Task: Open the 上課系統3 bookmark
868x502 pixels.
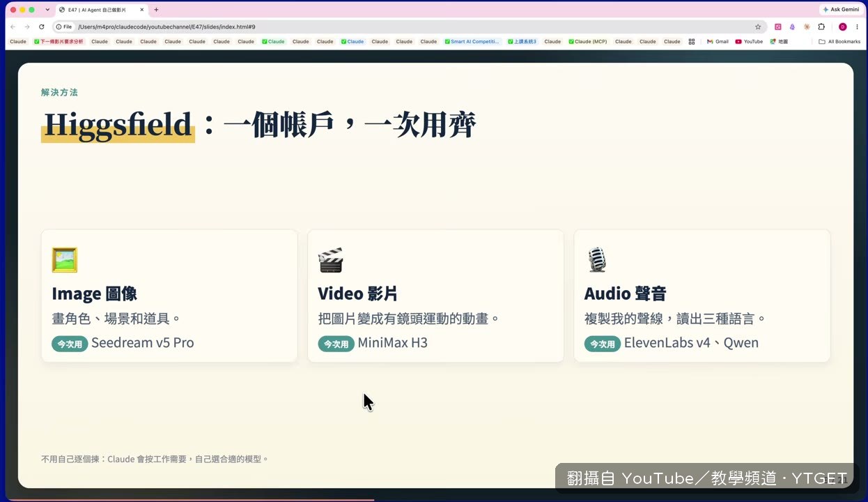Action: (522, 41)
